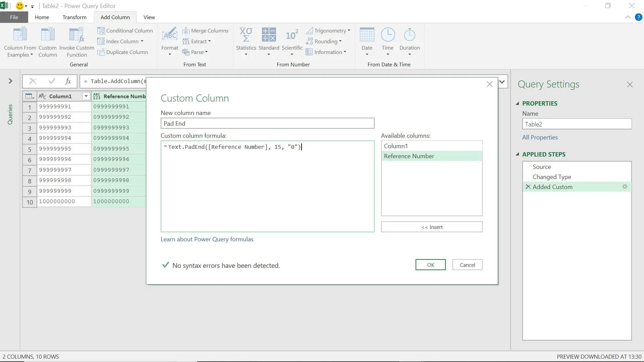
Task: Click the Add Column ribbon tab
Action: coord(115,17)
